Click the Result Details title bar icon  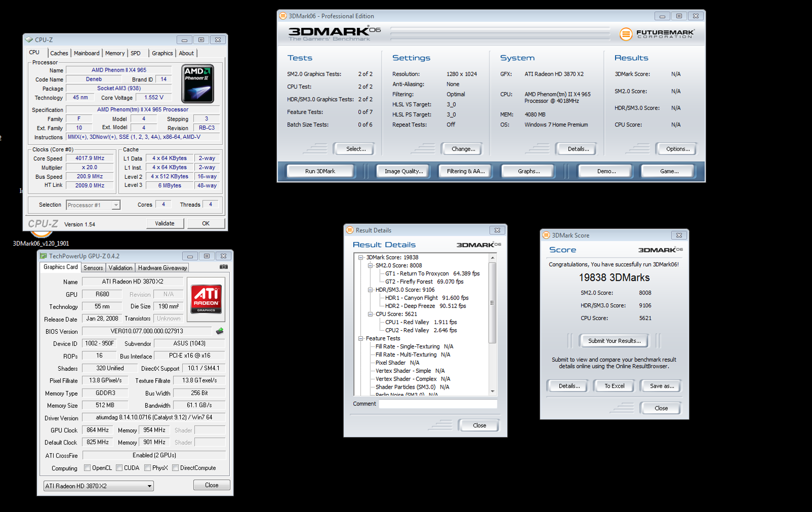350,230
